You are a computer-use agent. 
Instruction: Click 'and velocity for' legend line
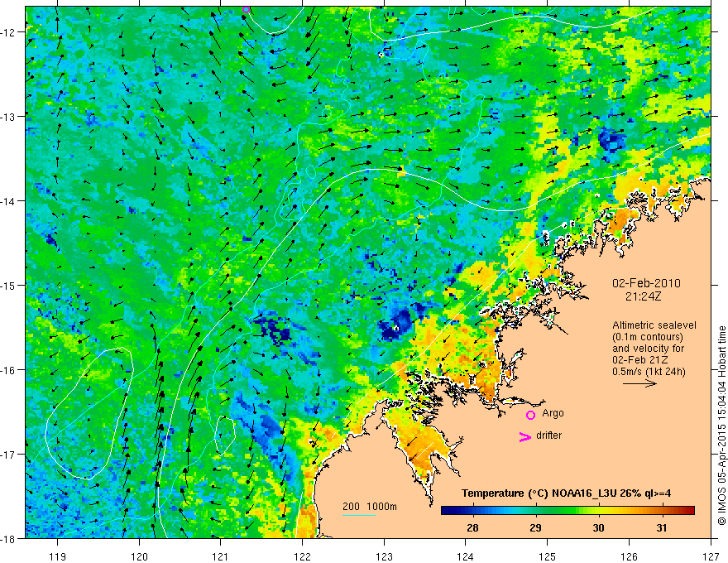[x=648, y=349]
